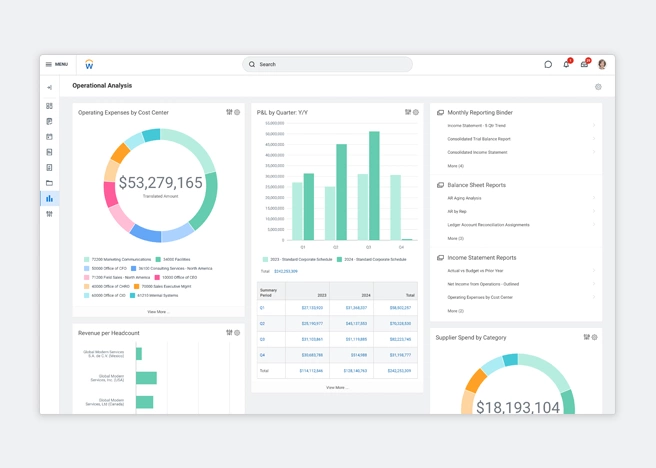The width and height of the screenshot is (656, 468).
Task: Collapse the left sidebar with arrow icon
Action: pos(49,88)
